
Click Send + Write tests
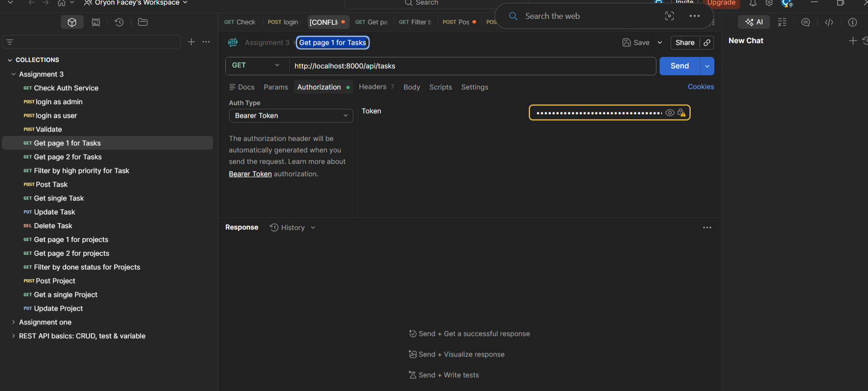pyautogui.click(x=444, y=375)
